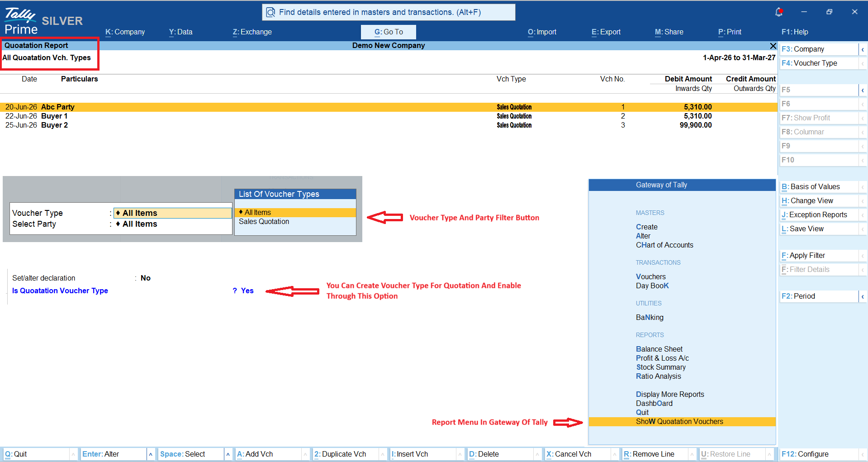Click Q: Quit in bottom bar

click(x=36, y=454)
